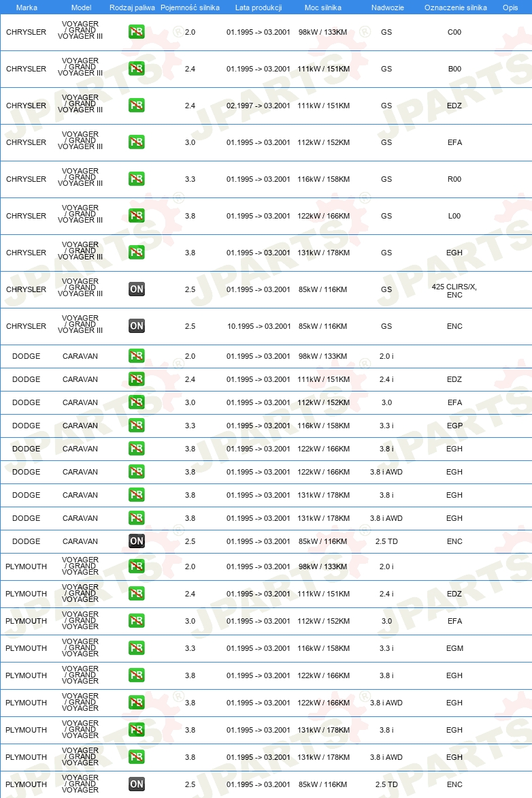The width and height of the screenshot is (532, 798).
Task: Click the 'Marka' column header
Action: 27,7
